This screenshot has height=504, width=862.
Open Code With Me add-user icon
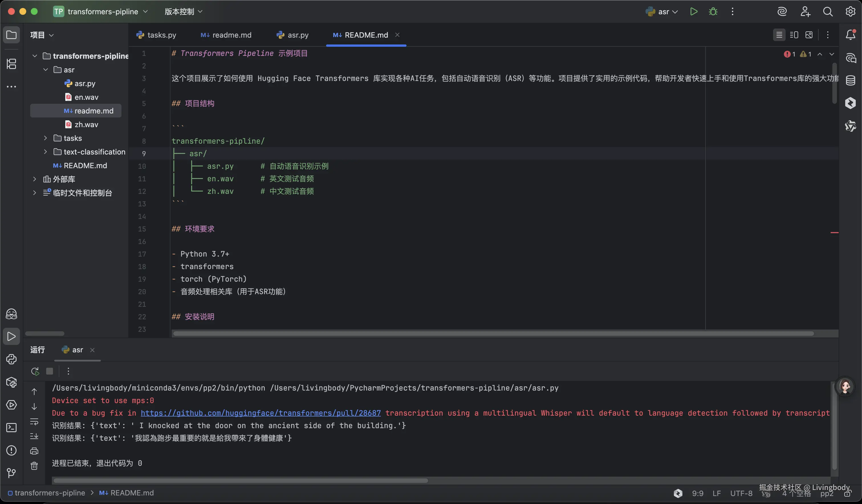pyautogui.click(x=805, y=12)
